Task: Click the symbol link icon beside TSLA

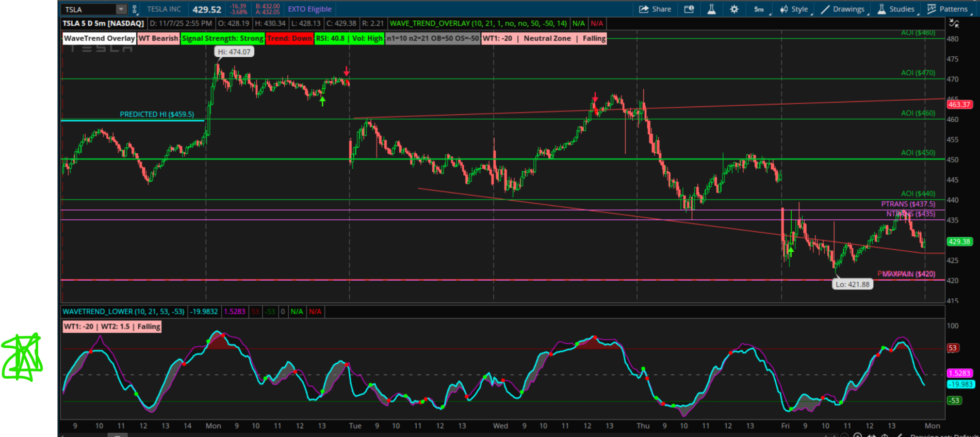Action: tap(135, 9)
